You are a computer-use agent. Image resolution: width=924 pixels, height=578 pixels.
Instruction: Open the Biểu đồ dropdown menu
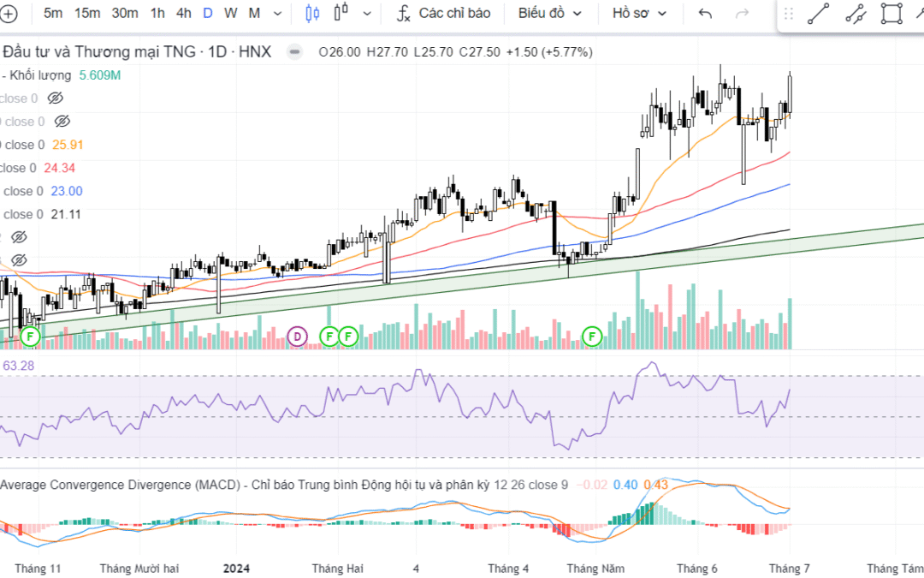point(549,13)
